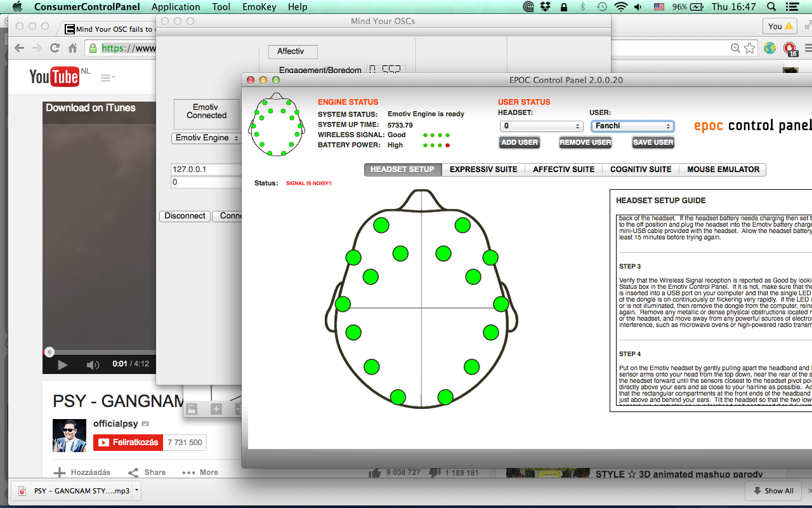812x508 pixels.
Task: Click the Bluetooth menu bar icon
Action: (x=582, y=7)
